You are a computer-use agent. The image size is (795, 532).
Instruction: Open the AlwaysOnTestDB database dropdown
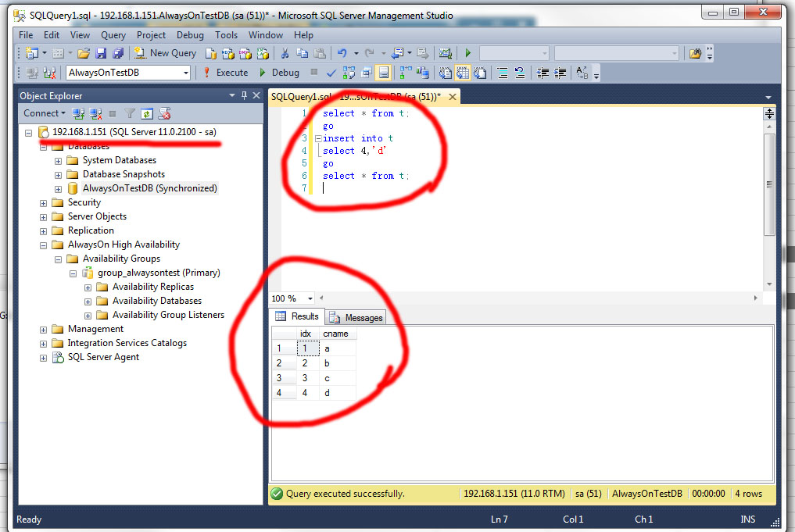[185, 72]
